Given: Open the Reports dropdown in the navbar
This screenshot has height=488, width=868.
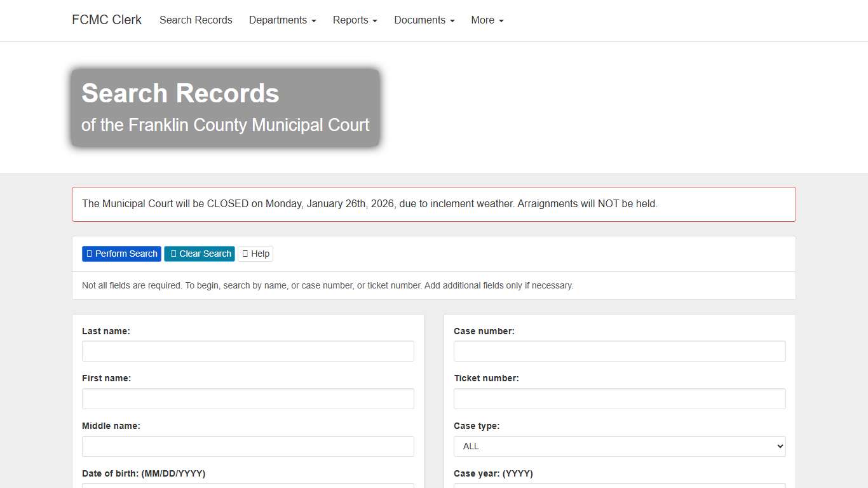Looking at the screenshot, I should (355, 20).
